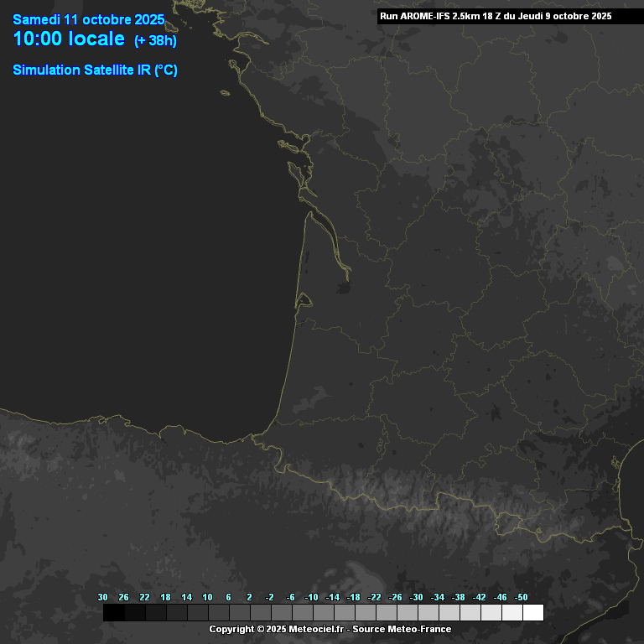Image resolution: width=644 pixels, height=644 pixels.
Task: Click the (+ 38h) forecast offset
Action: coord(155,41)
